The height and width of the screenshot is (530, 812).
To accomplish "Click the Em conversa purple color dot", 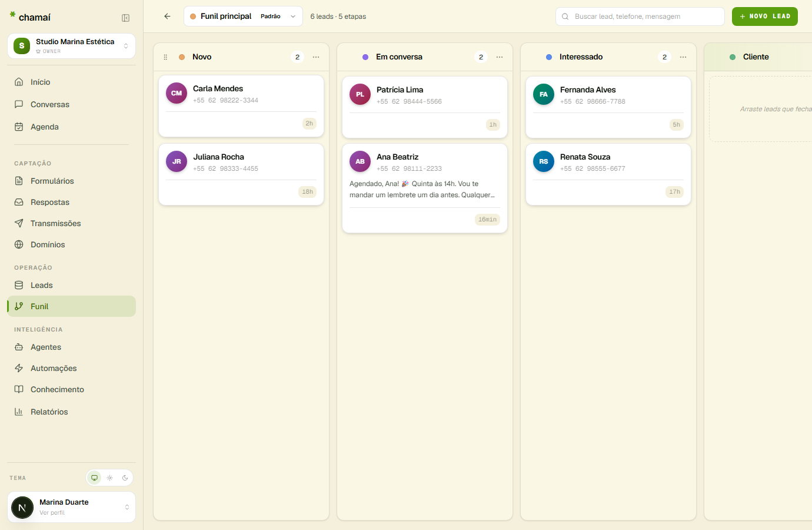I will [365, 57].
